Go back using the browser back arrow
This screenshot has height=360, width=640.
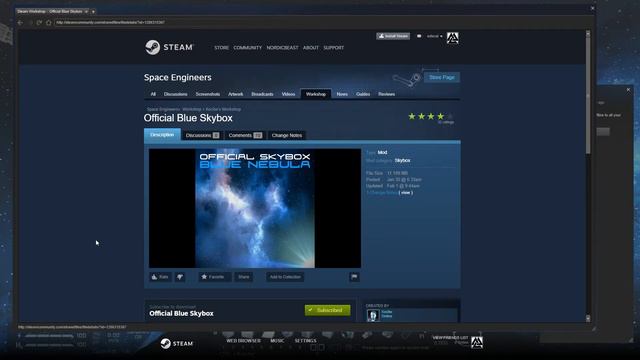pyautogui.click(x=20, y=22)
